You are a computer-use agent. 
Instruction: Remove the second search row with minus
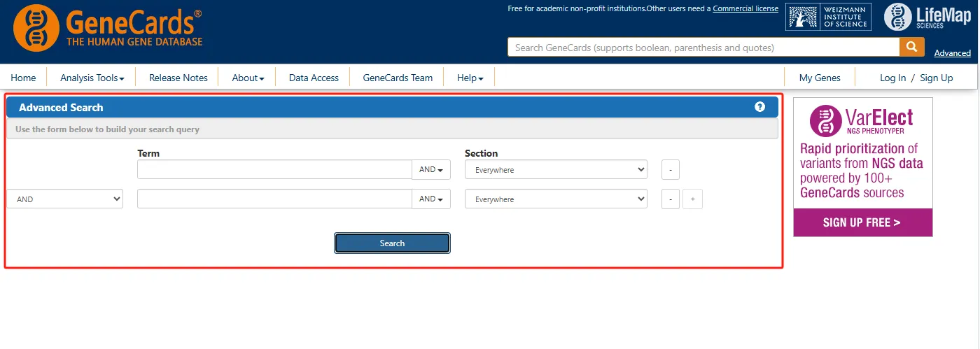pyautogui.click(x=670, y=199)
